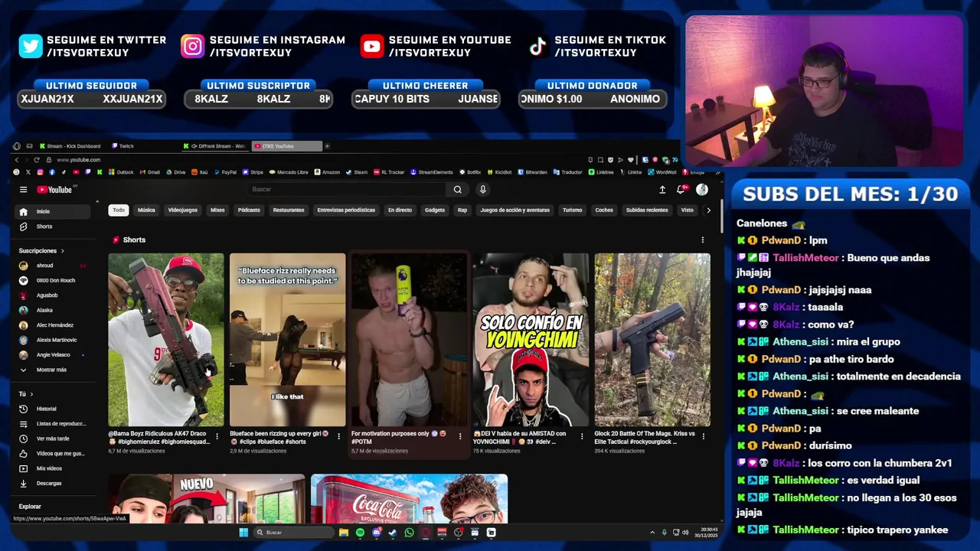Open the SOLO CONFÍO EN YOVNGCHIMI short

(531, 340)
